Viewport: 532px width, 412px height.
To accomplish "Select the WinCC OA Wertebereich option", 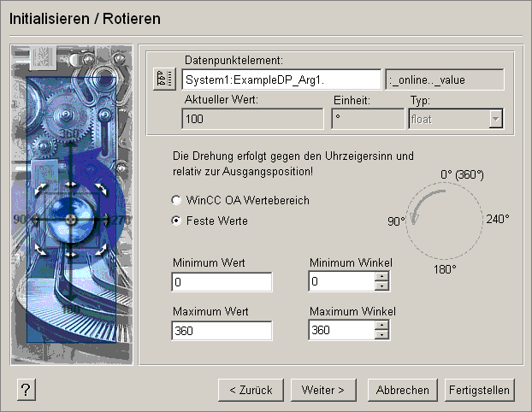I will point(177,200).
